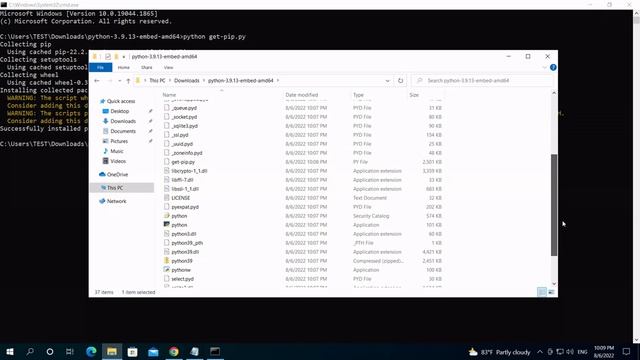Open the View ribbon tab

pyautogui.click(x=169, y=67)
